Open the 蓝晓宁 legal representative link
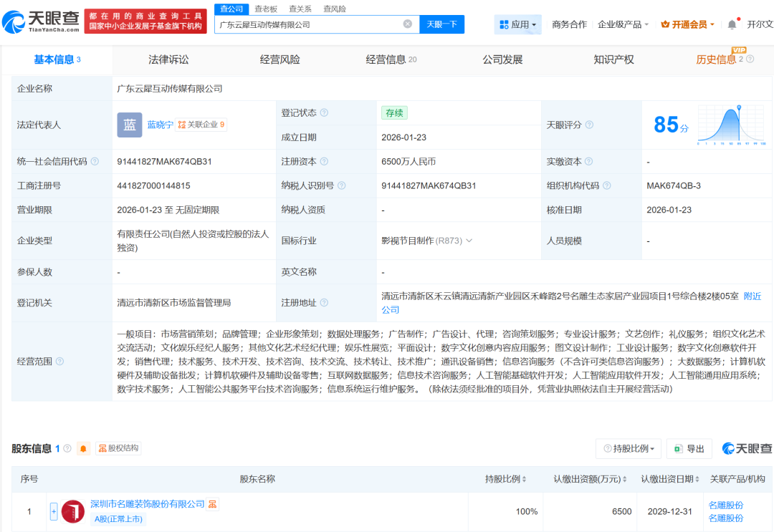This screenshot has height=532, width=774. [x=160, y=125]
